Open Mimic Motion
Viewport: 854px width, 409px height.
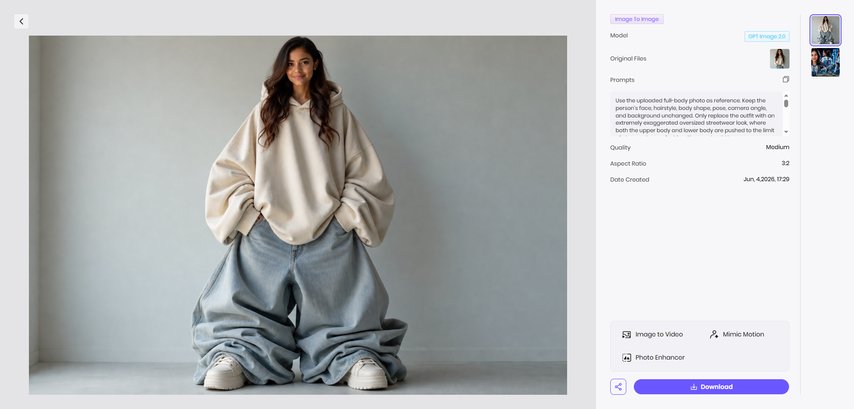tap(737, 334)
